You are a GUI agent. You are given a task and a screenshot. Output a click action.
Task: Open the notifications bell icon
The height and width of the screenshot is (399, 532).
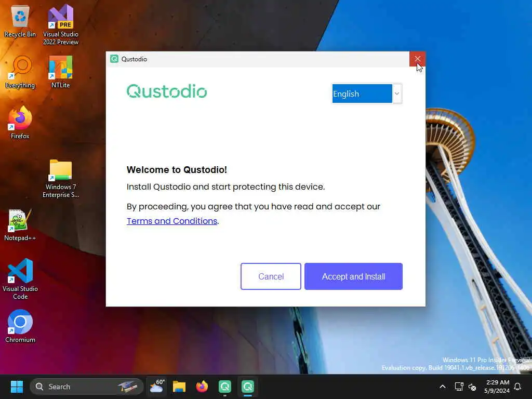pos(517,387)
